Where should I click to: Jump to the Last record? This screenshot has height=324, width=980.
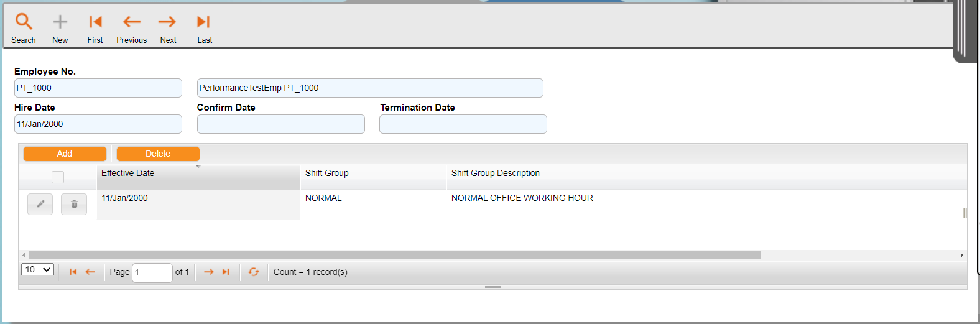click(x=203, y=22)
